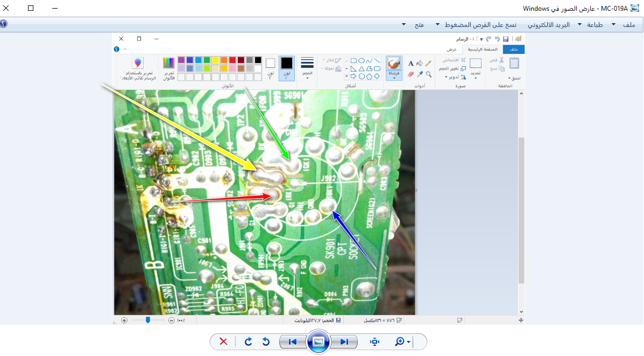Image resolution: width=644 pixels, height=356 pixels.
Task: Click the Paint zoom in plus button
Action: coord(124,320)
